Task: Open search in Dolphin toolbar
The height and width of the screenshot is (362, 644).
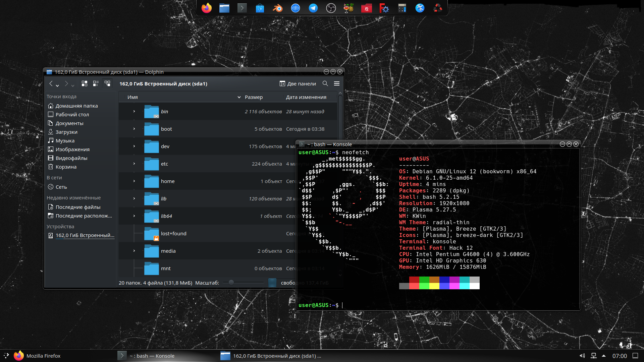Action: click(x=325, y=83)
